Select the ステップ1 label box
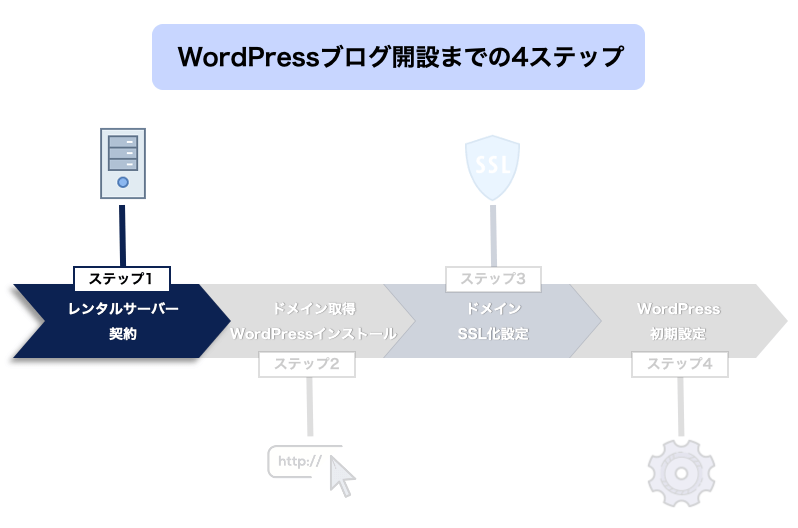The height and width of the screenshot is (528, 798). click(x=122, y=279)
